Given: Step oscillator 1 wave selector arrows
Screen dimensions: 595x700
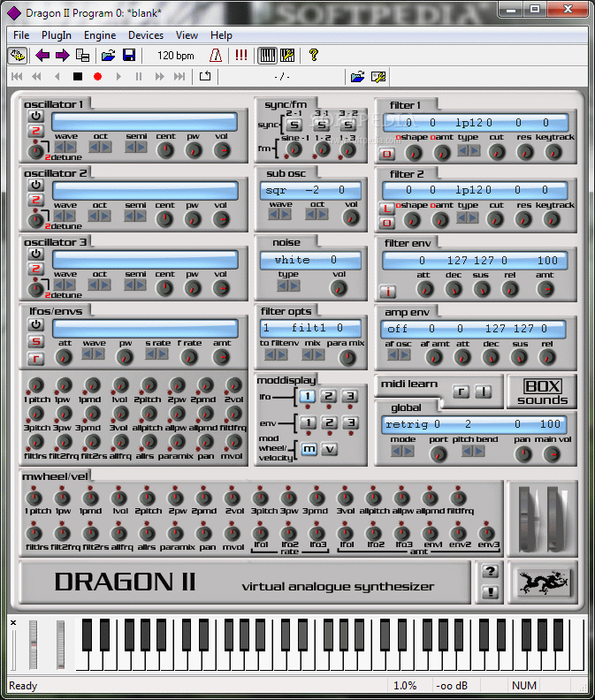Looking at the screenshot, I should tap(65, 147).
